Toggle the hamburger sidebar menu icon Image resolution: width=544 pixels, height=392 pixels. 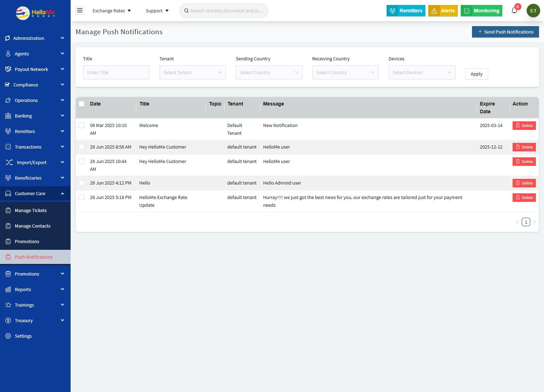click(x=80, y=11)
